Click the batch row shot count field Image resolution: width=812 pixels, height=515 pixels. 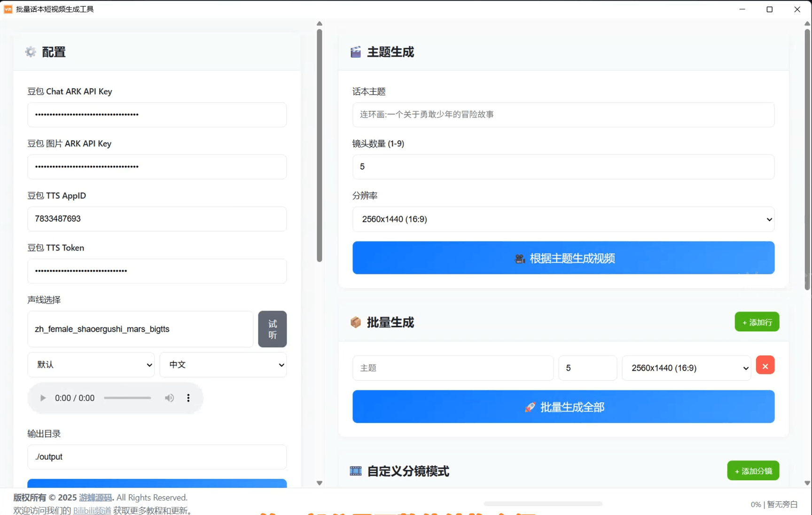coord(587,368)
